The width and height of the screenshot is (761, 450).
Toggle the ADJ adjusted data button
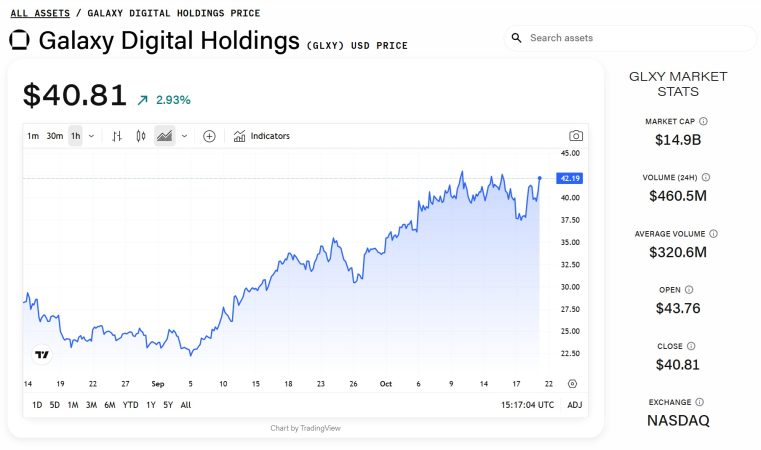pyautogui.click(x=574, y=405)
